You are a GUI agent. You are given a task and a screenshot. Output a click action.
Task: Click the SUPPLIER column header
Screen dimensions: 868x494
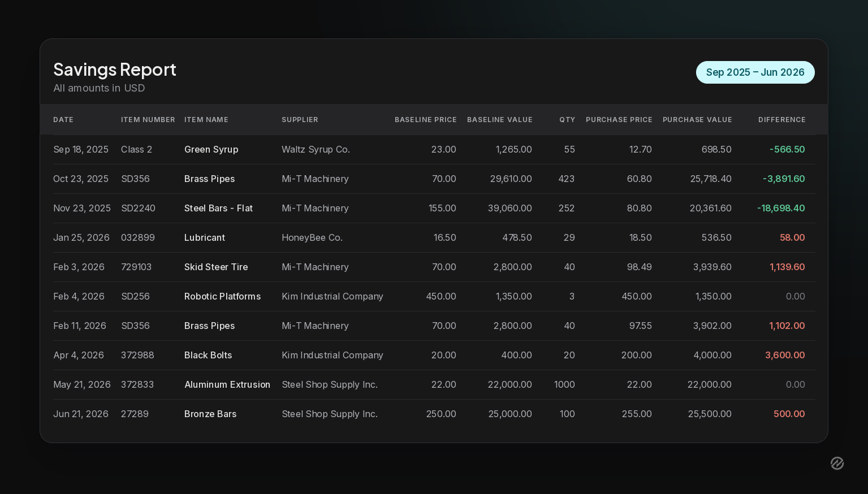click(300, 120)
